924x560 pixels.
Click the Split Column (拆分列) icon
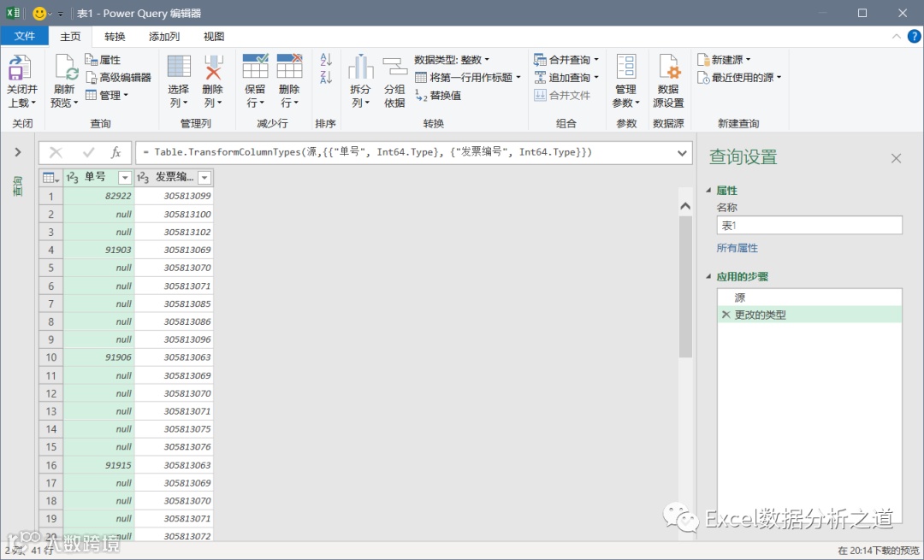click(x=361, y=67)
